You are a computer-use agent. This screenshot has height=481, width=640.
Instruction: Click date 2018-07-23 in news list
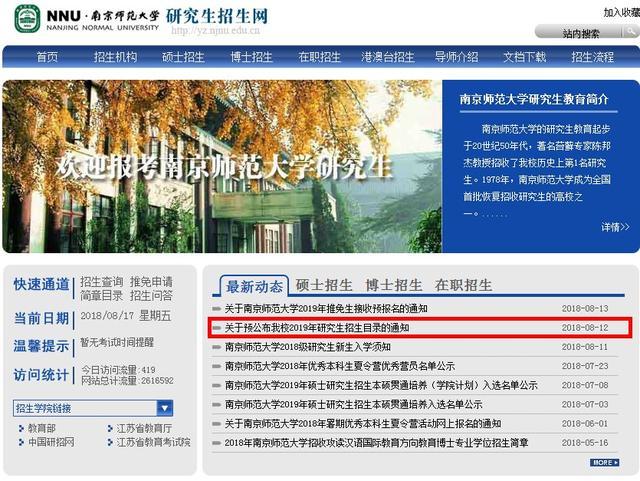pyautogui.click(x=585, y=366)
